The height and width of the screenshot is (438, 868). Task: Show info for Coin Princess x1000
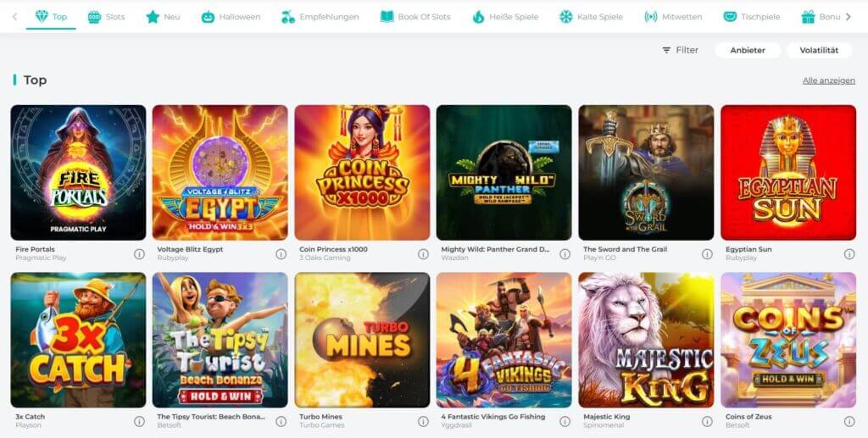424,254
